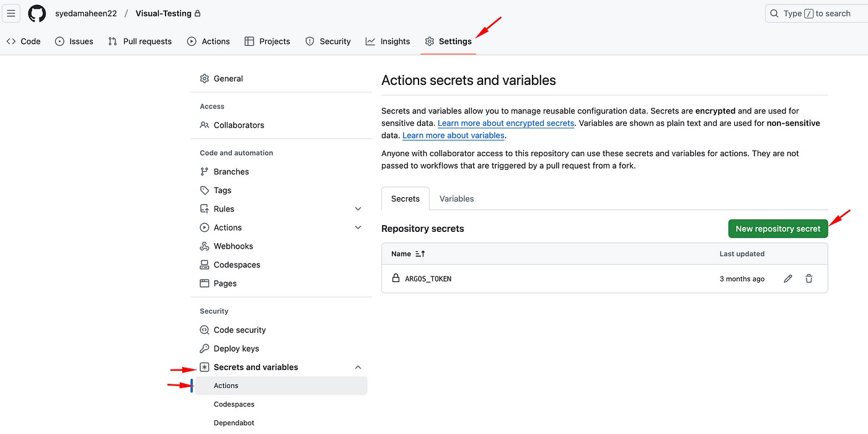Select the Secrets tab

(405, 199)
